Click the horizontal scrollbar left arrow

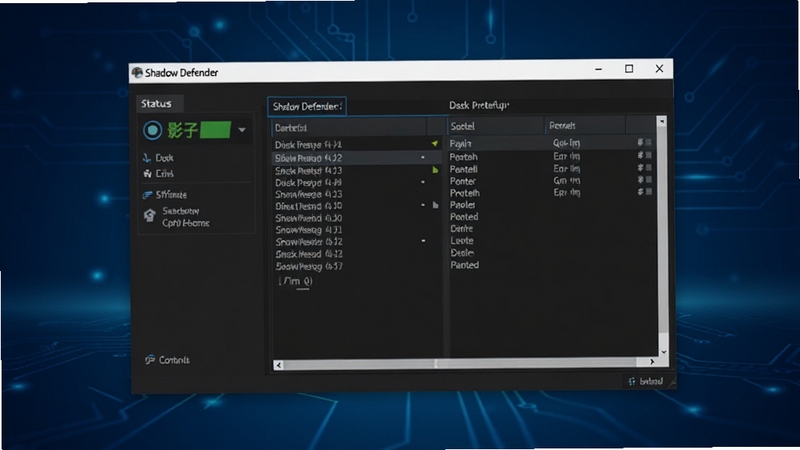click(278, 364)
